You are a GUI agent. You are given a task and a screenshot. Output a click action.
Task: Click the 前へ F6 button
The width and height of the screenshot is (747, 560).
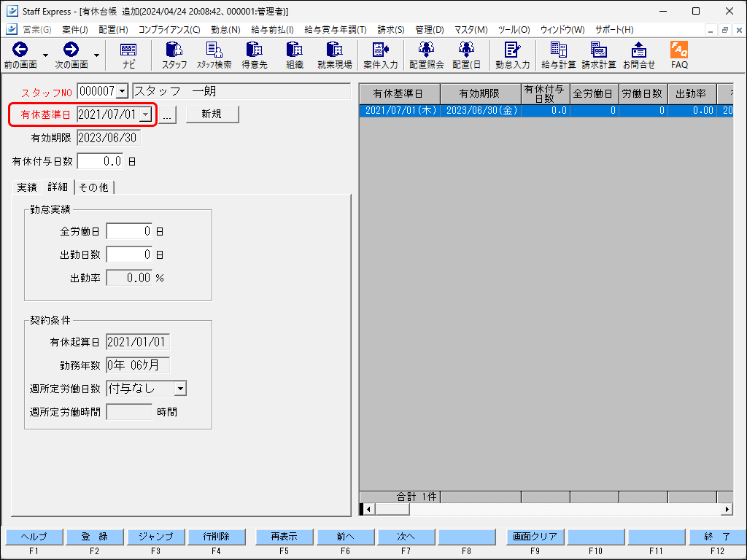tap(345, 537)
